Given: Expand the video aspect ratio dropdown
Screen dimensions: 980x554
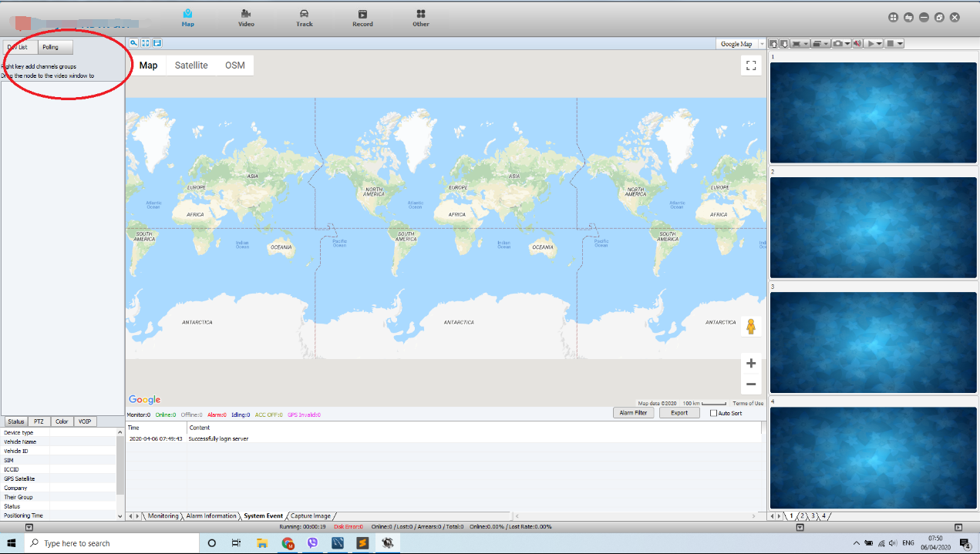Looking at the screenshot, I should (x=806, y=44).
